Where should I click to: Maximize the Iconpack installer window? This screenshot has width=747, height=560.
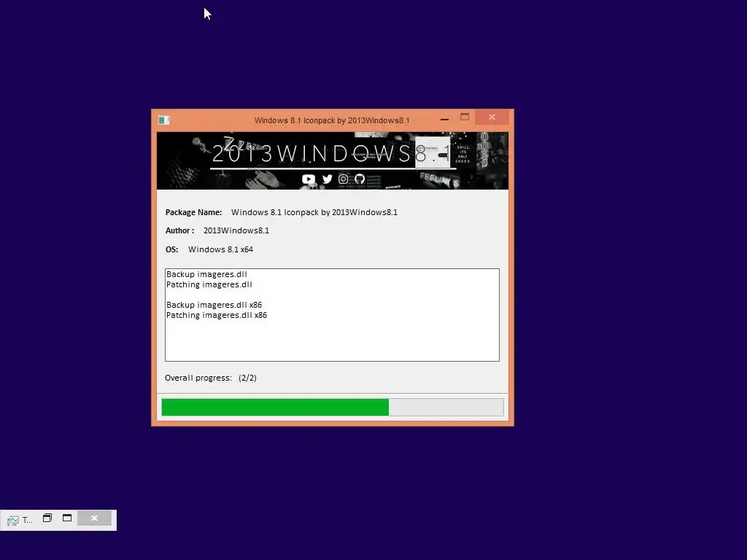465,117
